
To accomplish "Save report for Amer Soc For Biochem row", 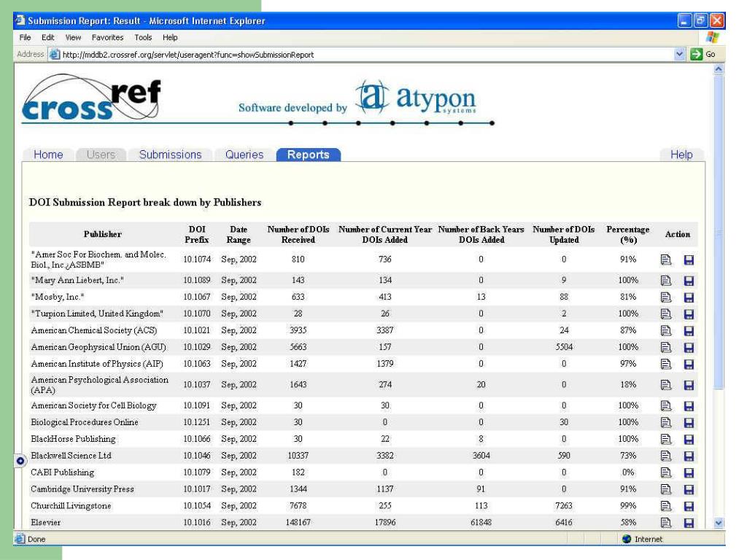I will pyautogui.click(x=689, y=260).
